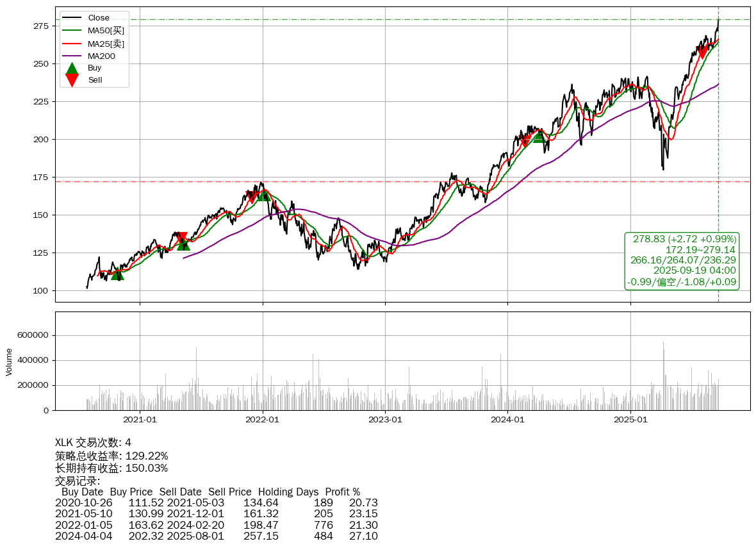Select the MA25[卖] legend entry

tap(106, 44)
